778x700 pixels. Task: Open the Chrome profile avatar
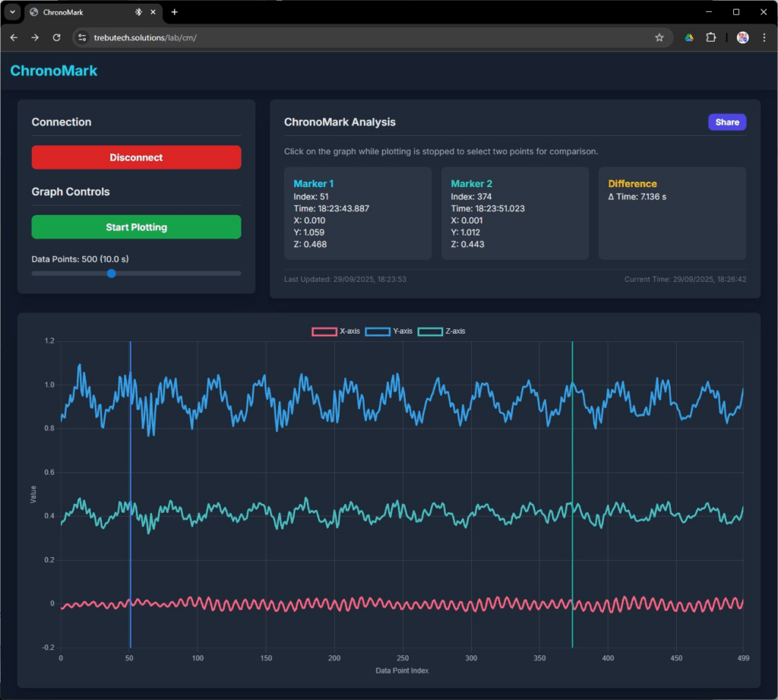pyautogui.click(x=742, y=37)
